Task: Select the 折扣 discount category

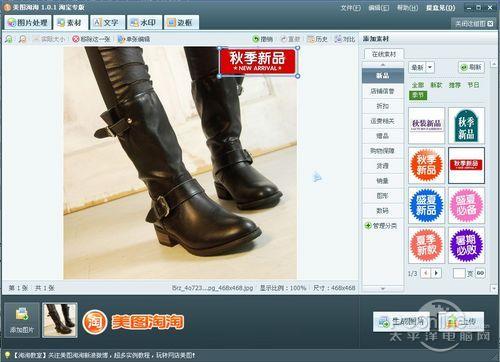Action: (x=383, y=106)
